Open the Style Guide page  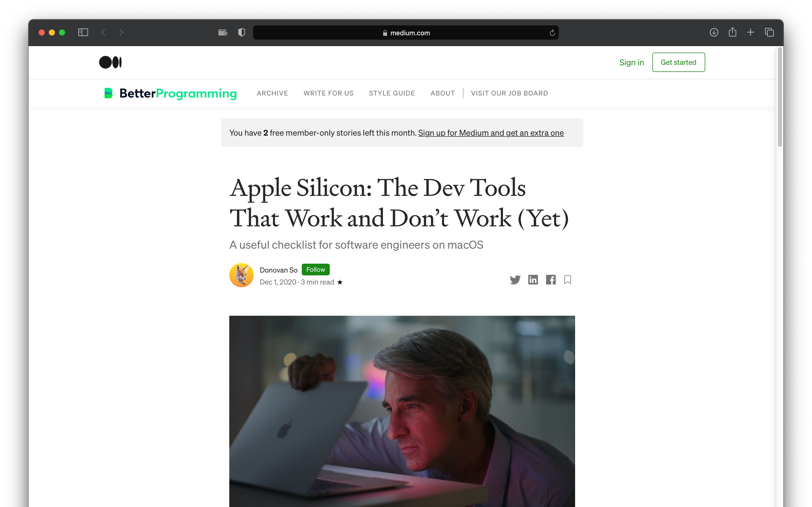(392, 93)
